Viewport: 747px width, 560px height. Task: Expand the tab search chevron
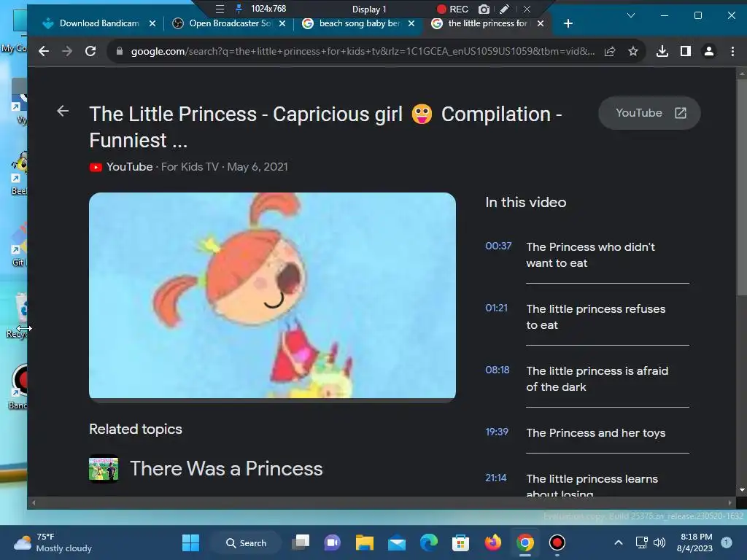[631, 15]
